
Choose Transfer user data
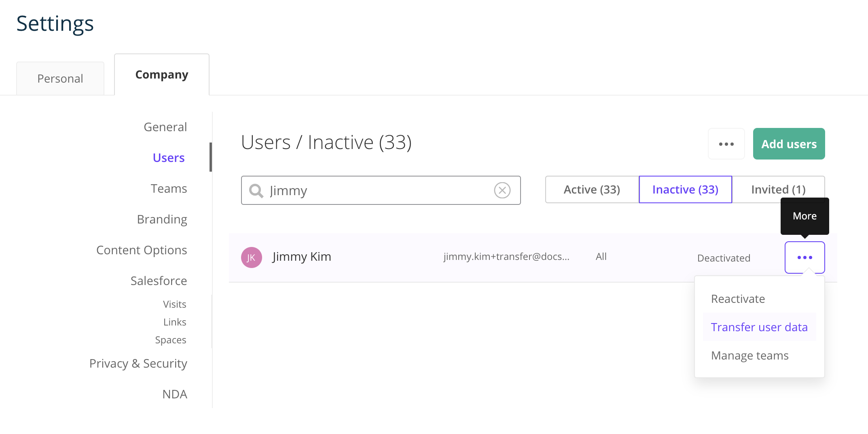pos(759,327)
